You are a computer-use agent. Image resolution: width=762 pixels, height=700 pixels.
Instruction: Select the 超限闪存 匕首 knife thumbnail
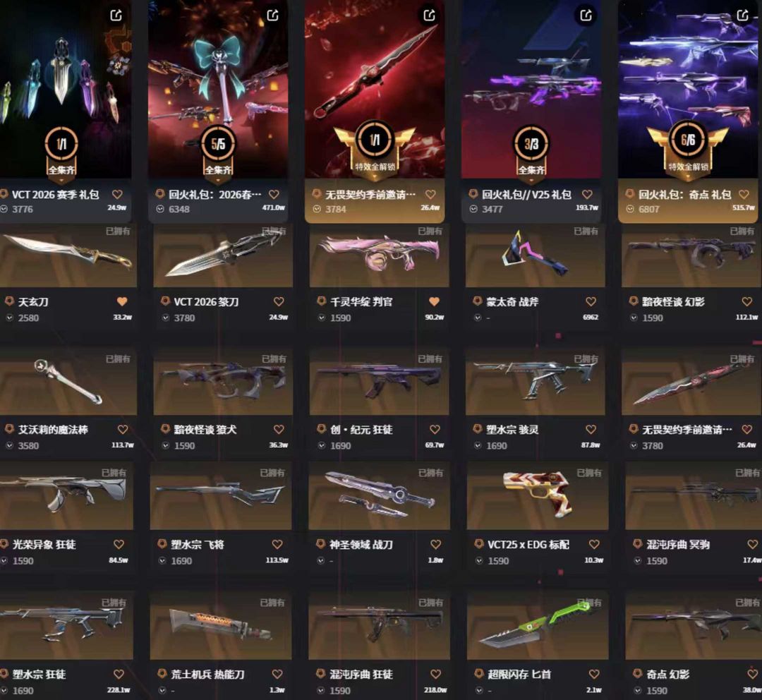[x=538, y=625]
